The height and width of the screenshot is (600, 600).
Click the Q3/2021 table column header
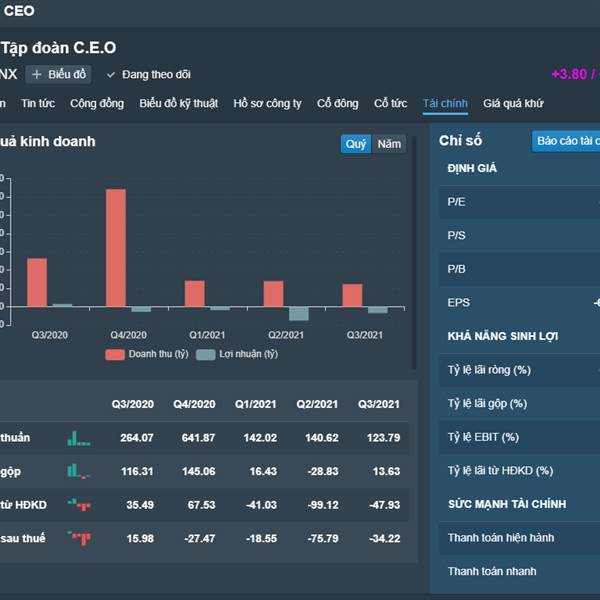(x=379, y=404)
